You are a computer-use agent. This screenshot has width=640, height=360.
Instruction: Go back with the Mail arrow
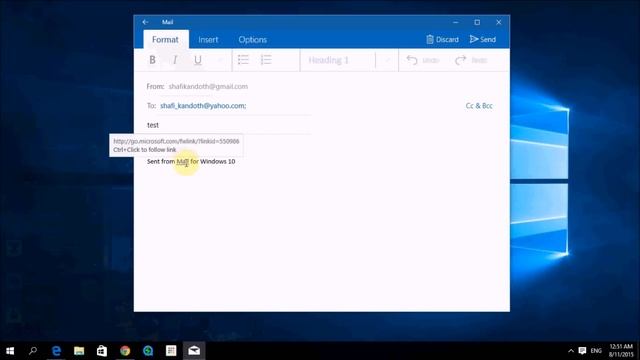145,22
